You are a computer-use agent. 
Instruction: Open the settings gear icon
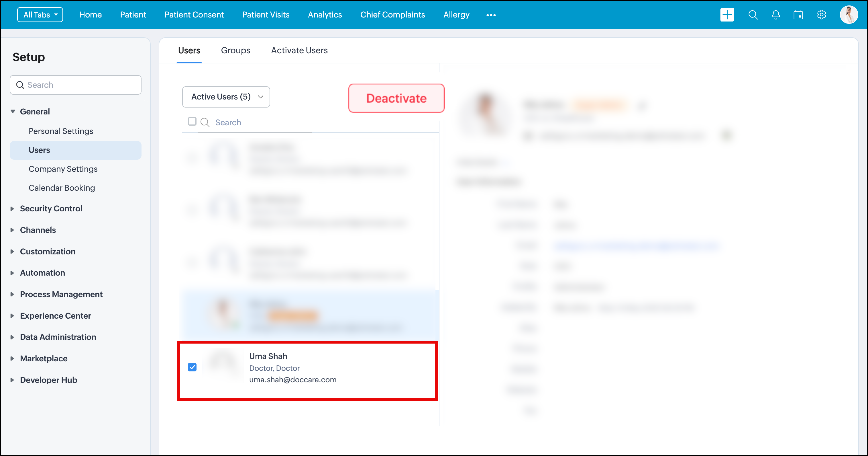pyautogui.click(x=821, y=15)
